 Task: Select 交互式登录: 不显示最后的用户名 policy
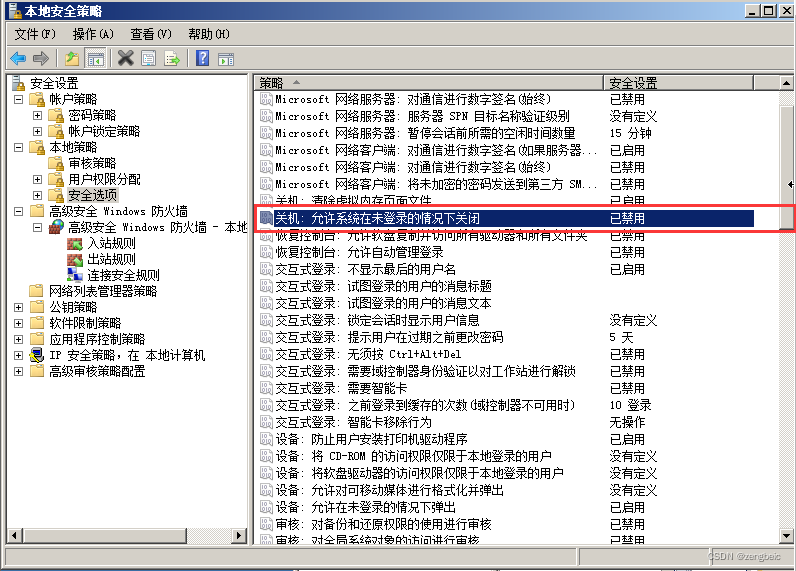366,269
